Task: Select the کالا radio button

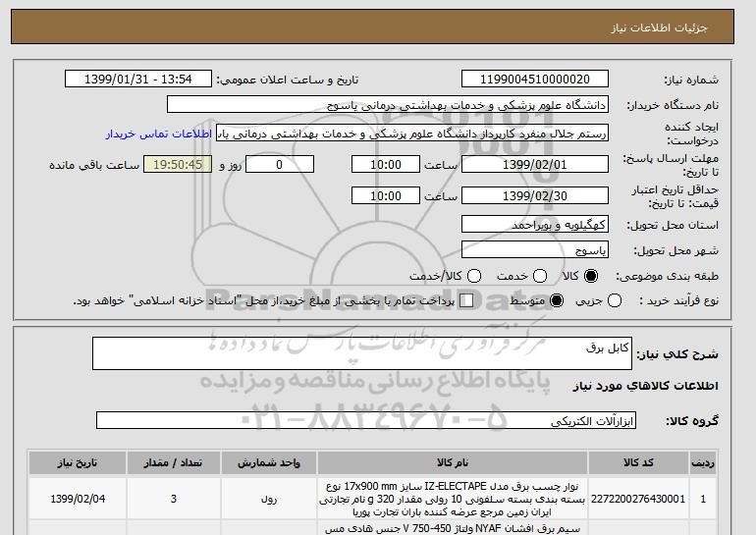Action: coord(591,276)
